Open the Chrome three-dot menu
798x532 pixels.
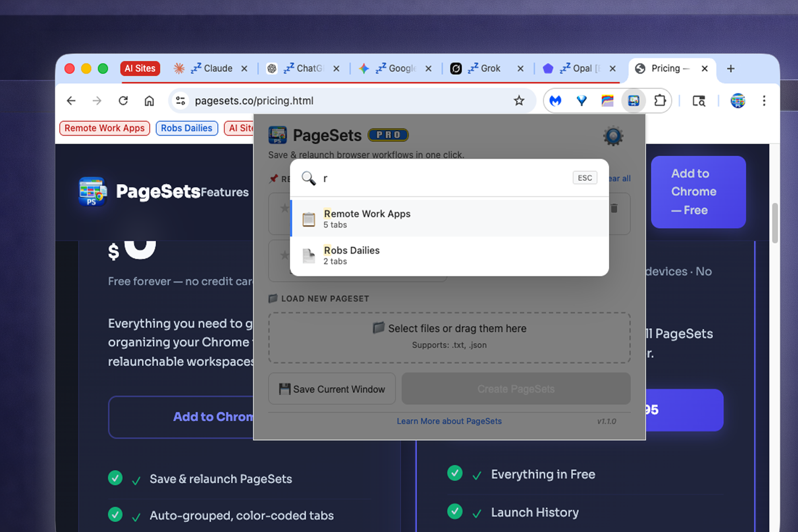pos(764,101)
